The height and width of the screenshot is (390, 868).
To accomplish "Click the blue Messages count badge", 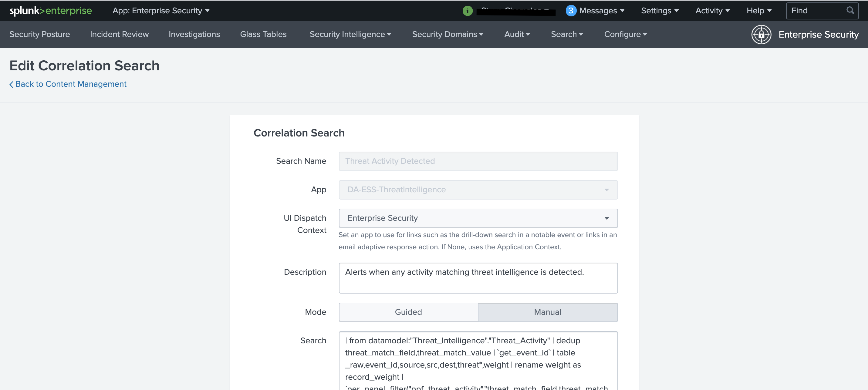I will (x=570, y=11).
